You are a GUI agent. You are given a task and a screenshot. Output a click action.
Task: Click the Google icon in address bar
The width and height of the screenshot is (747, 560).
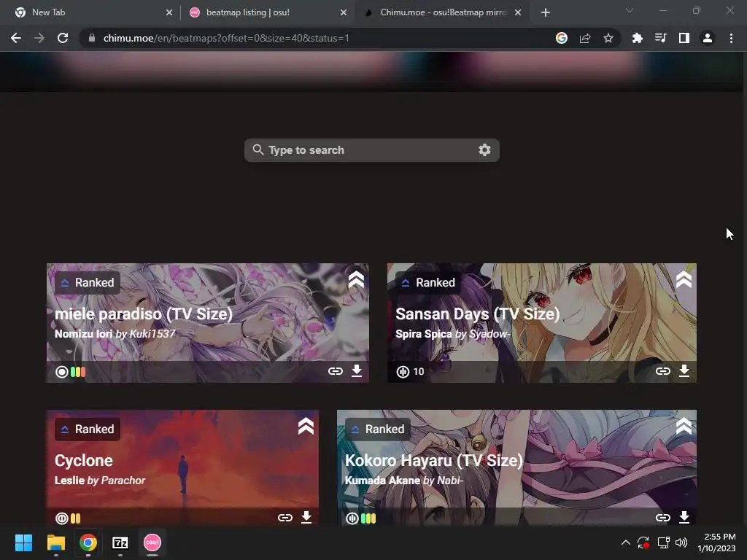coord(562,38)
